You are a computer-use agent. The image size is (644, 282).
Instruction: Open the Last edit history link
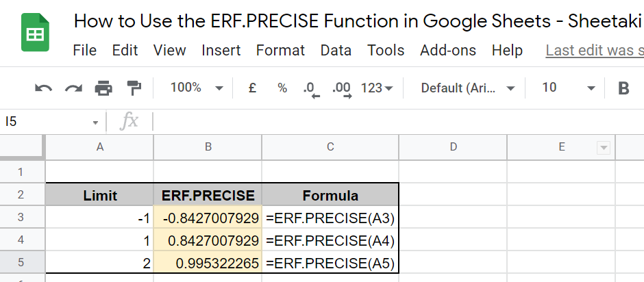[593, 51]
